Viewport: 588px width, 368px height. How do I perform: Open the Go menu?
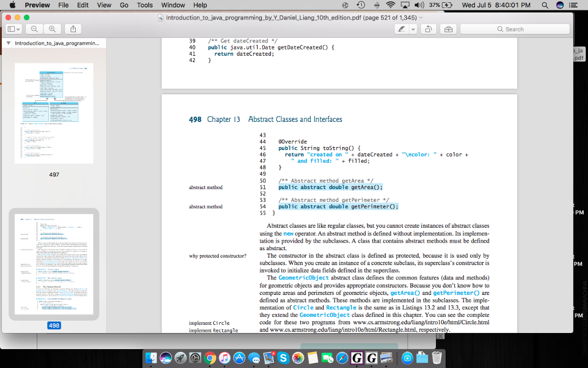(123, 5)
